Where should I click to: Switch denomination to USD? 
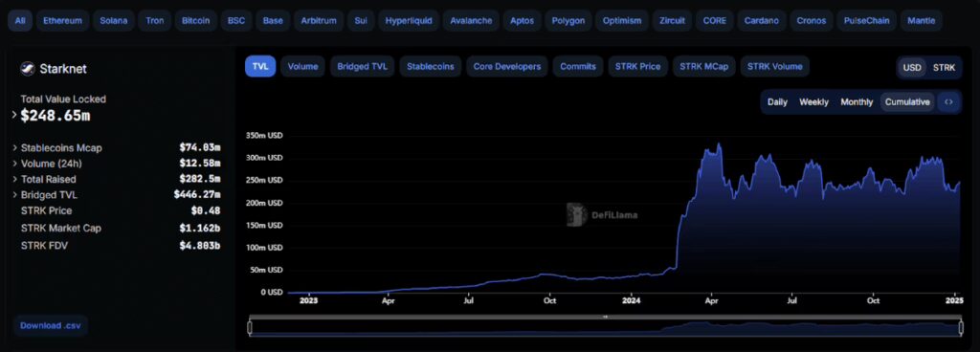coord(912,67)
